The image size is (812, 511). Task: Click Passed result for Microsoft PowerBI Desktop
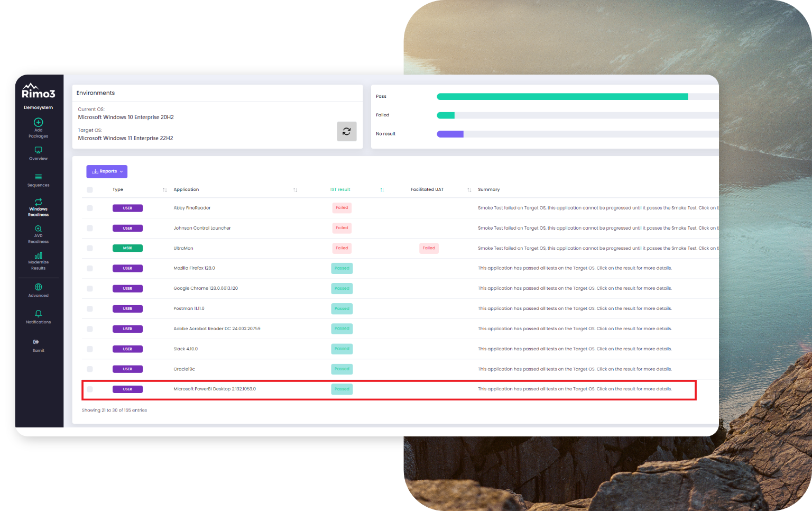342,389
